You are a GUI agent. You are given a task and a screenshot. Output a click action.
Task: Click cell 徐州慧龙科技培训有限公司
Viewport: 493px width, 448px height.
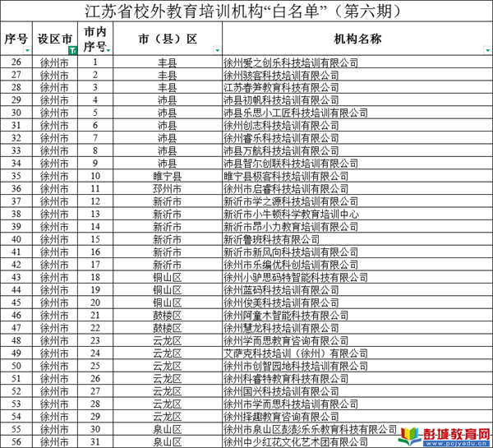click(x=357, y=327)
